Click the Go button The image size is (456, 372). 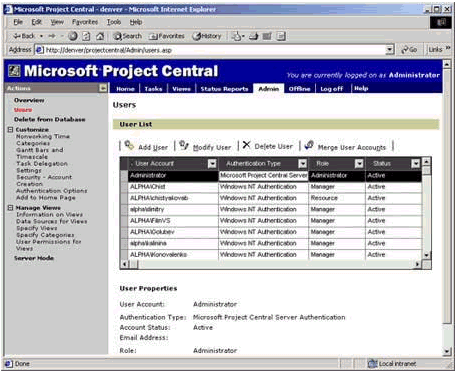(x=409, y=50)
